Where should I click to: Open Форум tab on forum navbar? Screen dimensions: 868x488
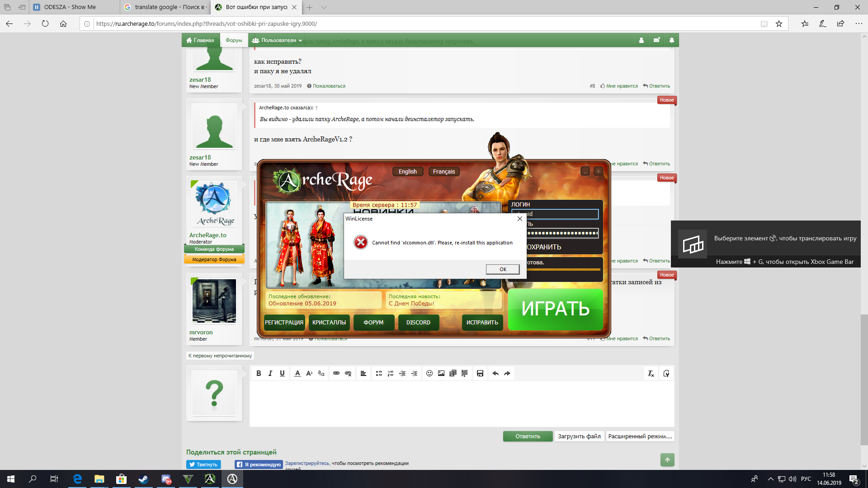234,40
